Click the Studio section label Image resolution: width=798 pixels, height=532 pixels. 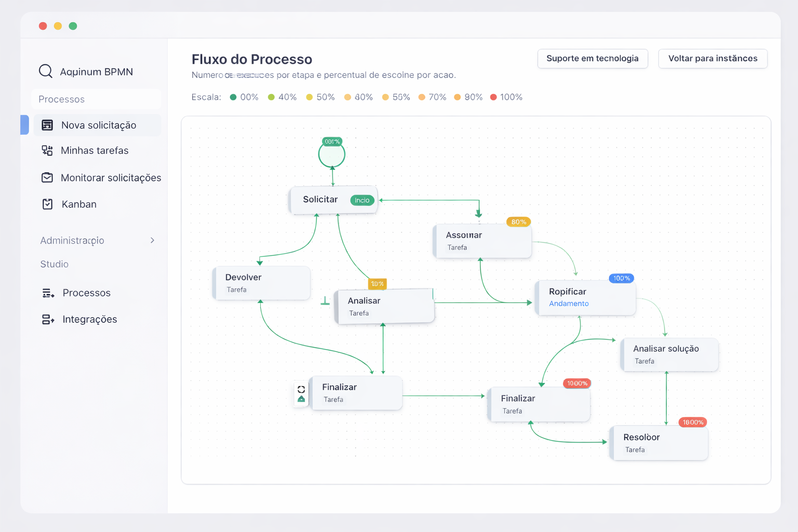(55, 264)
